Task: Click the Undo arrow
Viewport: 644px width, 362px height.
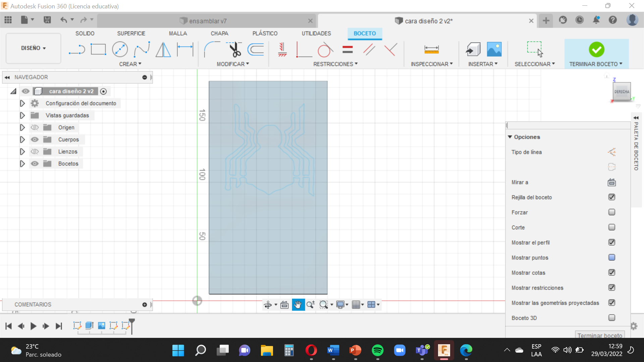Action: [x=63, y=20]
